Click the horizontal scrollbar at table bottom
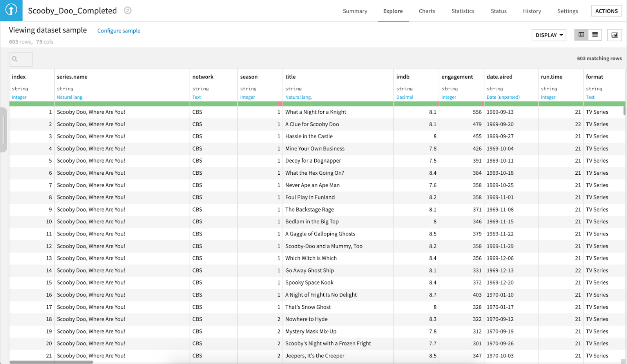627x364 pixels. tap(51, 362)
